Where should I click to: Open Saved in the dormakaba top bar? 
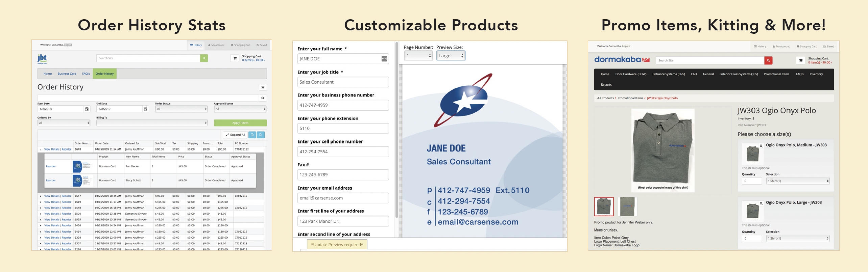pos(829,47)
